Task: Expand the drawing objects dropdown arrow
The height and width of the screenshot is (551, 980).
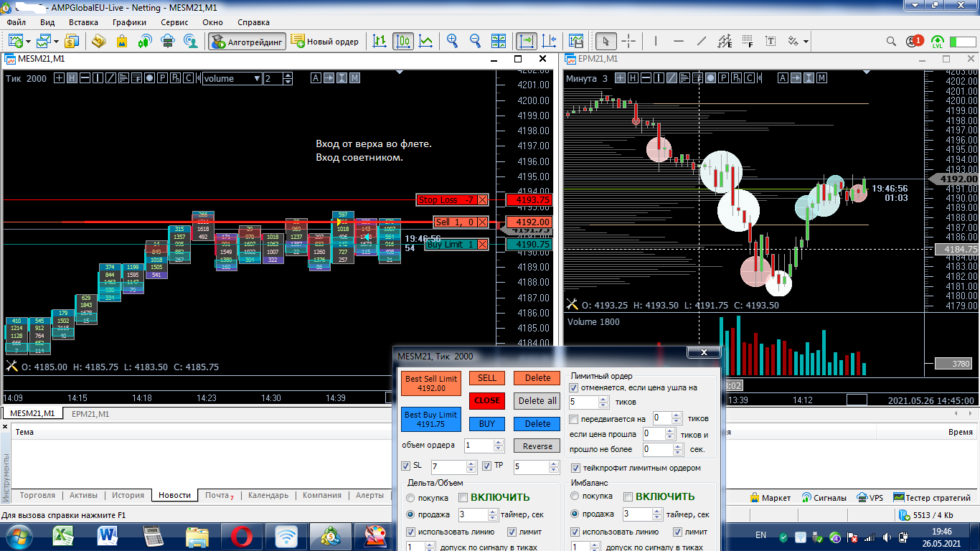Action: [x=806, y=42]
